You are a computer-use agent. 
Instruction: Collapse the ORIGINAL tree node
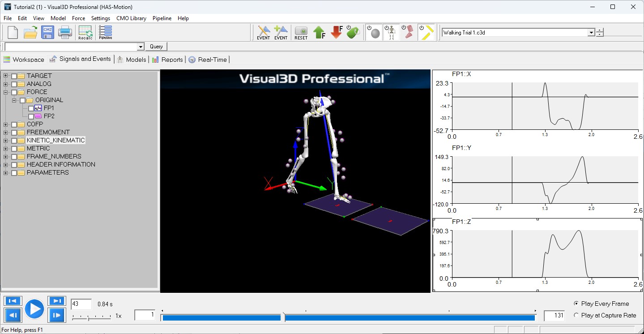[14, 100]
